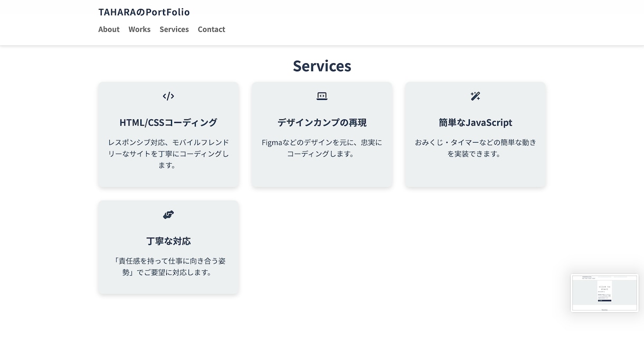Click the magic wand icon on JavaScript card
The width and height of the screenshot is (644, 348).
(x=476, y=96)
